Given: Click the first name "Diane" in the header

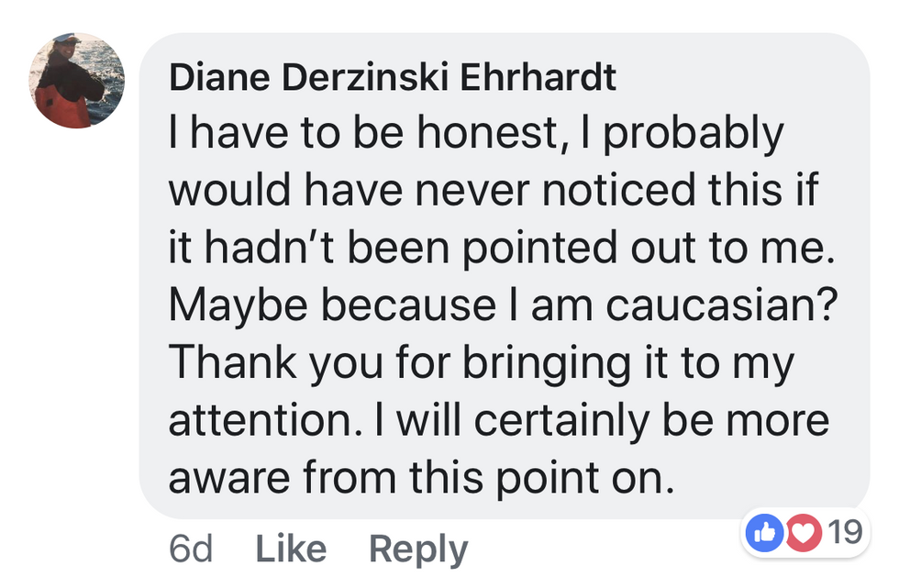Looking at the screenshot, I should 219,77.
